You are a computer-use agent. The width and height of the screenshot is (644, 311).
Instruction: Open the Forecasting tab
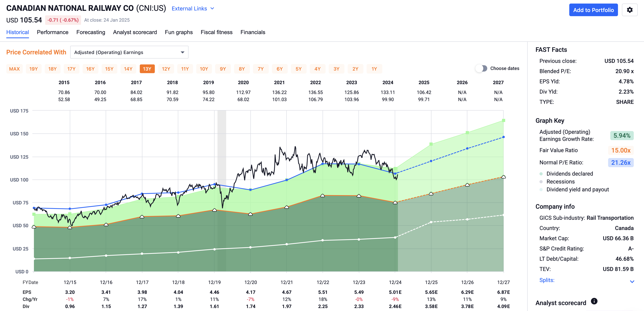coord(91,32)
